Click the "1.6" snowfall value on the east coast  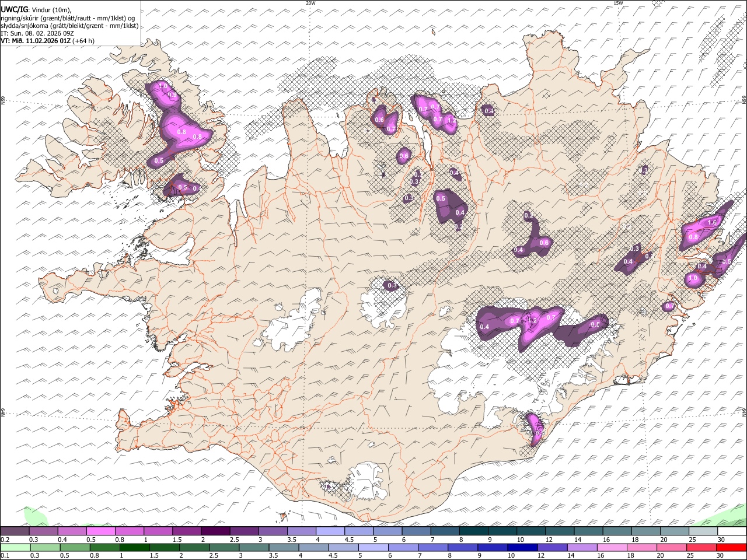click(711, 223)
